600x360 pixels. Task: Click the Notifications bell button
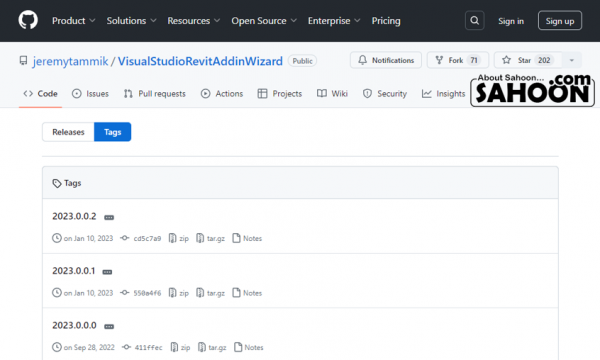tap(386, 60)
